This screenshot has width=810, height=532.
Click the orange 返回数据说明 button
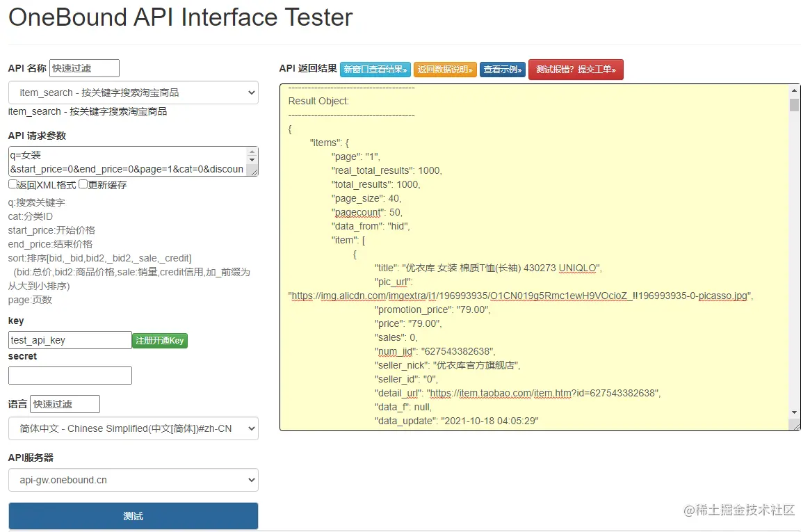[445, 70]
